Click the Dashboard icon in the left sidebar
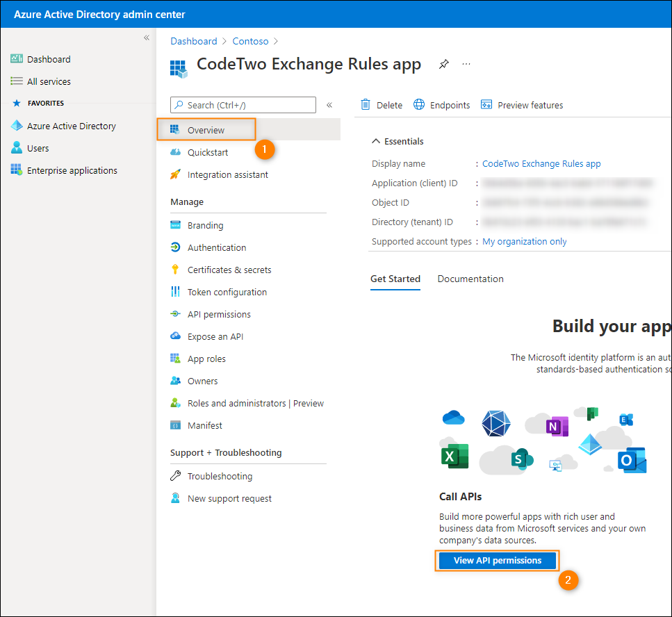 [x=17, y=58]
